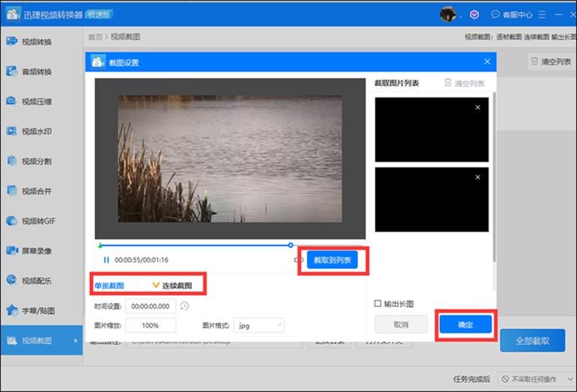Open the hamburger main menu
577x392 pixels.
click(x=542, y=15)
